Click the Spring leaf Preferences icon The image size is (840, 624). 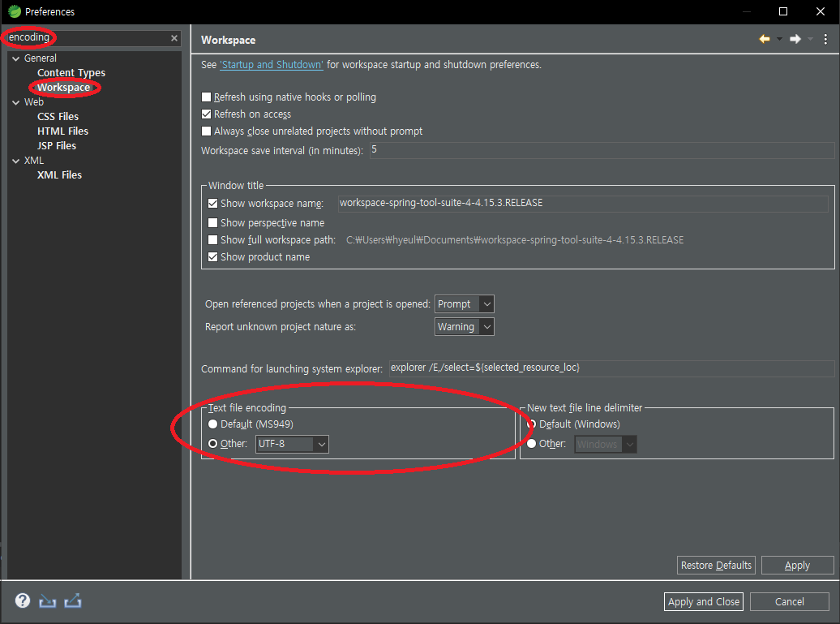click(x=15, y=11)
